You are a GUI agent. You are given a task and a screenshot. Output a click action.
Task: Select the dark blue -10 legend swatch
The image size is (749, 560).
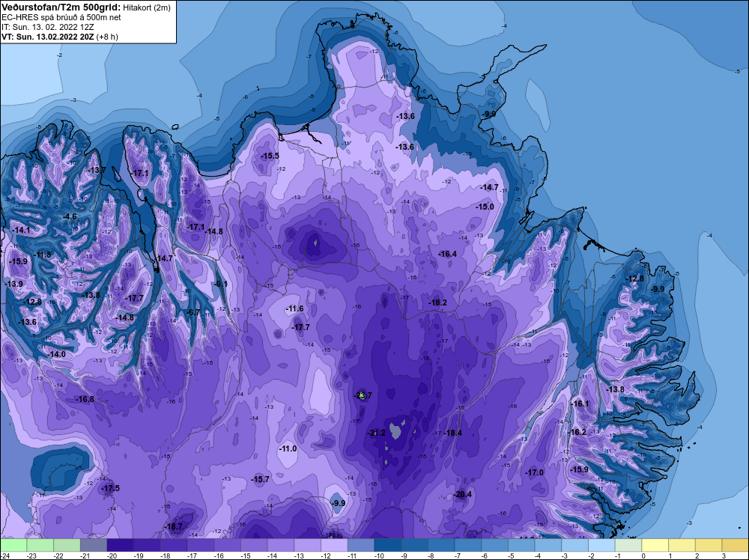tap(388, 545)
